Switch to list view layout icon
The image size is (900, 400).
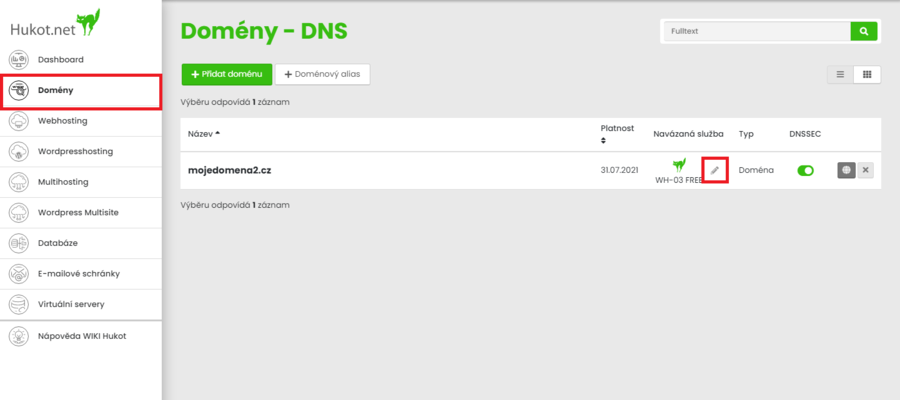click(840, 74)
